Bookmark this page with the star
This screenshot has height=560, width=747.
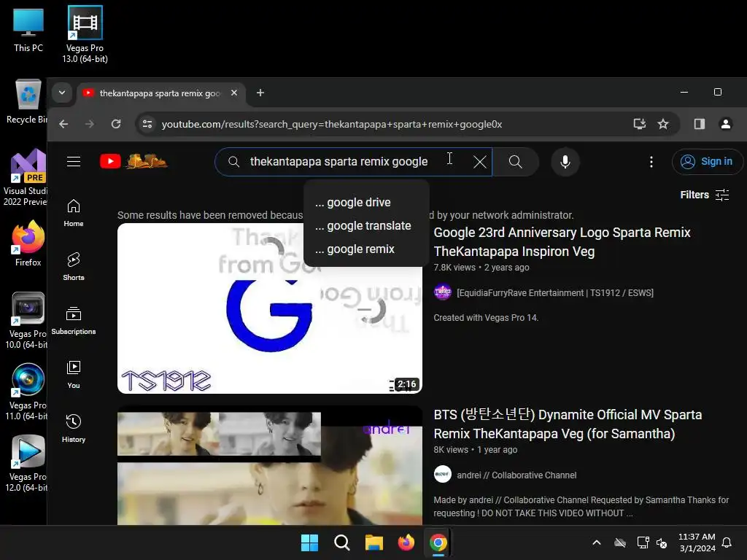coord(662,124)
